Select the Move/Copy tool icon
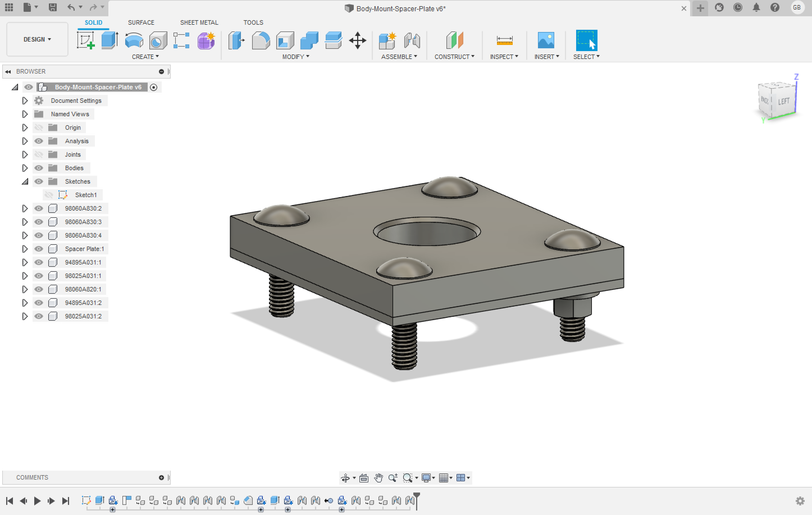Viewport: 812px width, 515px height. click(x=357, y=42)
